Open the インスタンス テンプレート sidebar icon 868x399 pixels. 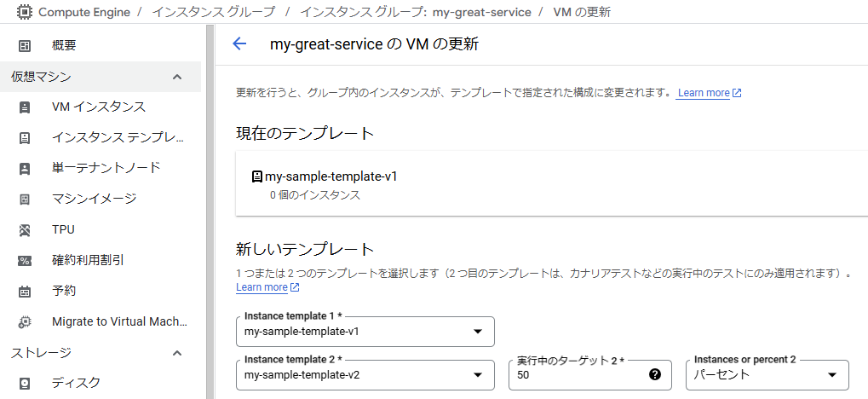(25, 138)
